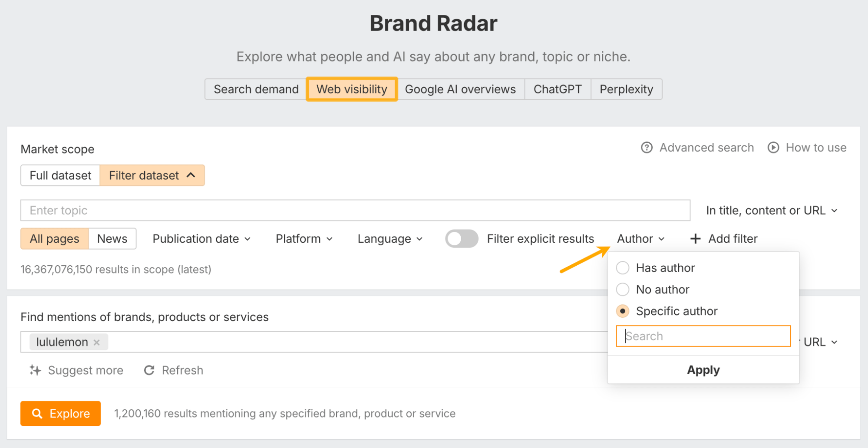The image size is (868, 448).
Task: Click the Suggest more sparkle icon
Action: tap(35, 370)
